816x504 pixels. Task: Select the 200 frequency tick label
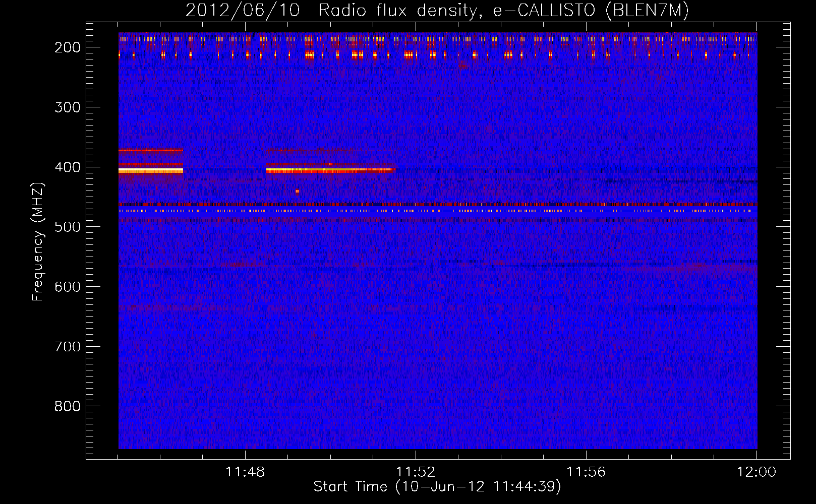[68, 47]
